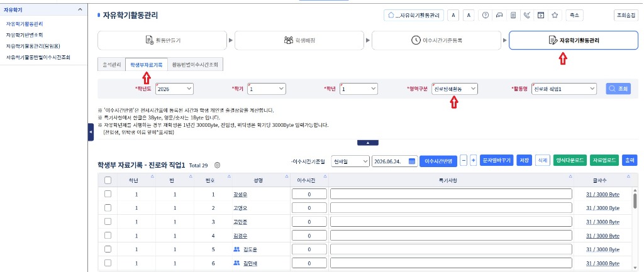The image size is (644, 272).
Task: Collapse the 자유학기 sidebar menu chevron
Action: (80, 9)
